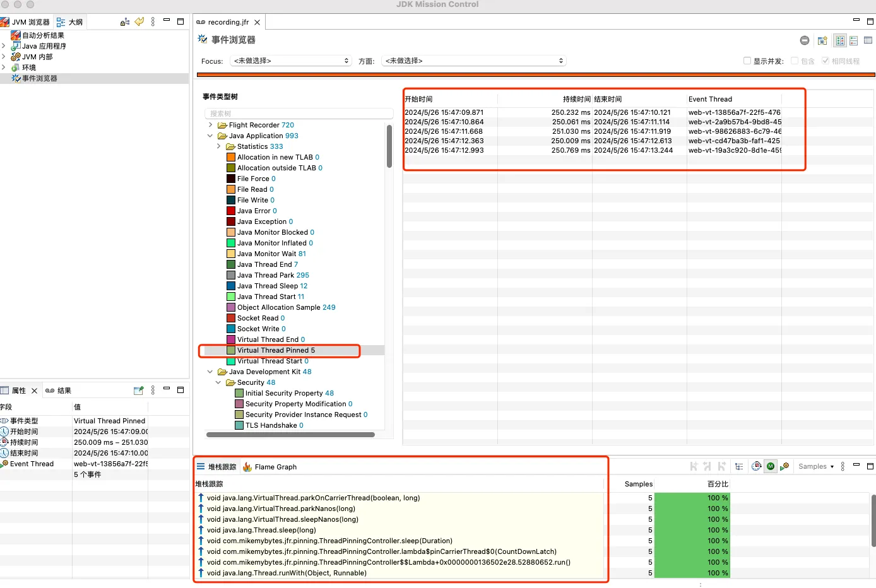The image size is (876, 588).
Task: Click the locked tree layout icon in outline toolbar
Action: 125,22
